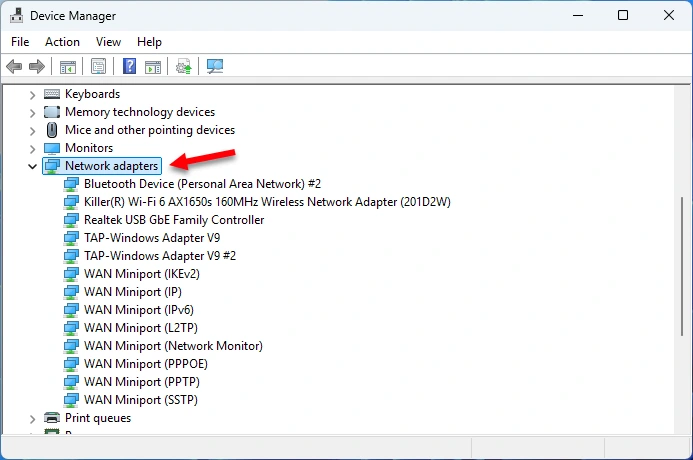Select Bluetooth Device (Personal Area Network) #2 text
The height and width of the screenshot is (460, 693).
pos(202,184)
